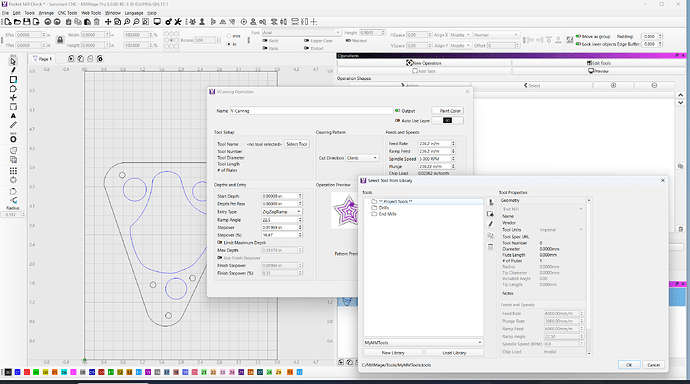Select the mm units radio button
690x384 pixels.
(229, 36)
